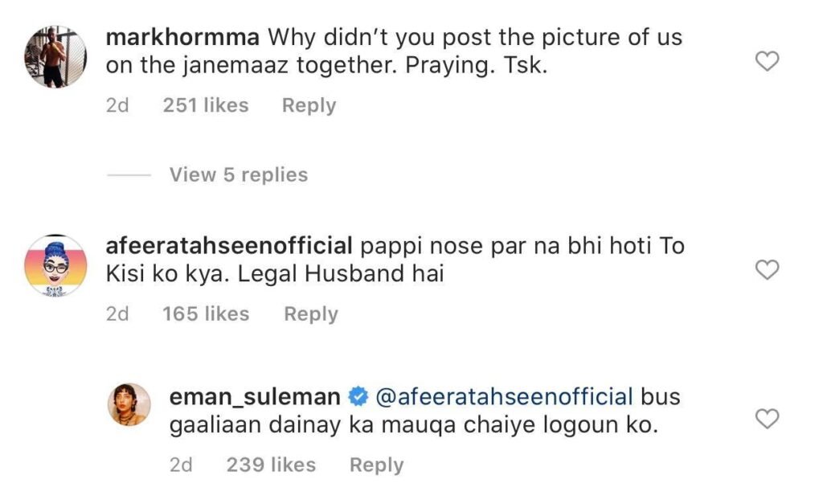
Task: View the 239 likes list
Action: tap(271, 465)
